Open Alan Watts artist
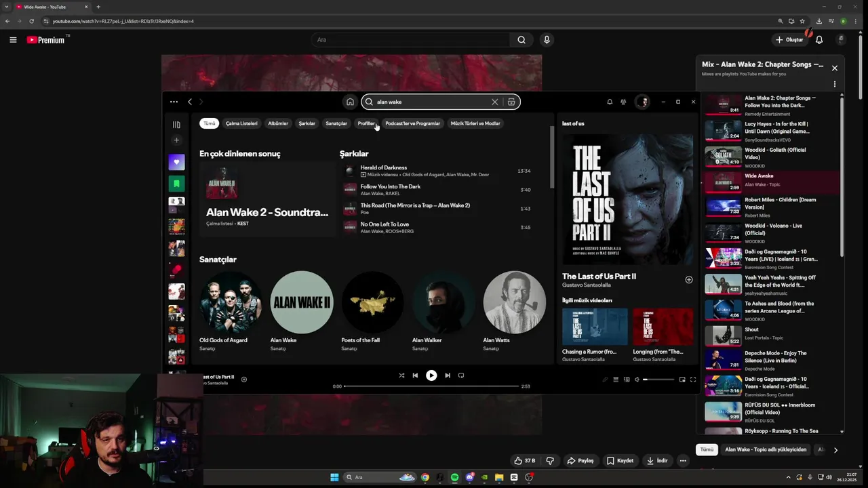This screenshot has width=868, height=488. click(514, 311)
